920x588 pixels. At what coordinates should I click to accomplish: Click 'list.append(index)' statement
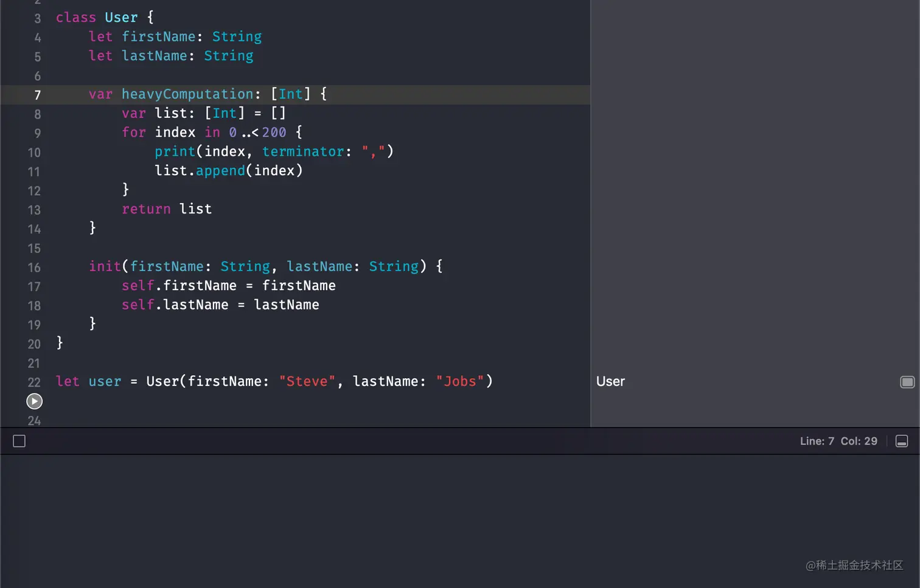coord(229,171)
